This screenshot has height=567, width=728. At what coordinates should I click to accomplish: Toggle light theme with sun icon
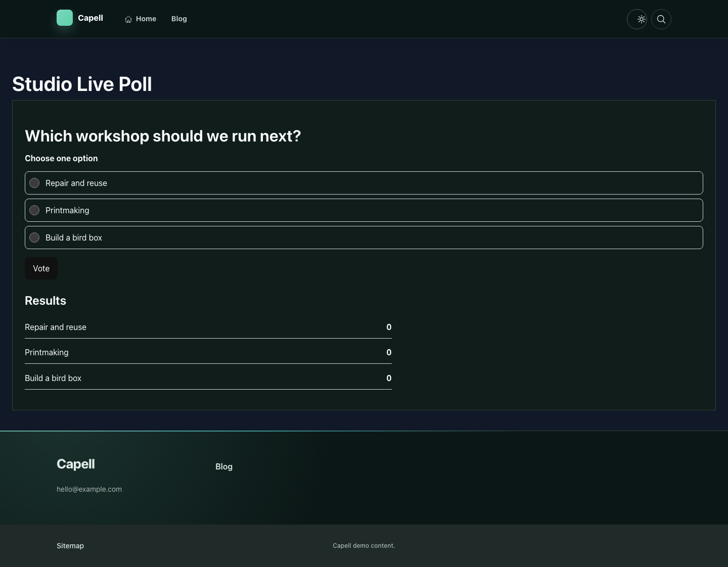point(637,19)
